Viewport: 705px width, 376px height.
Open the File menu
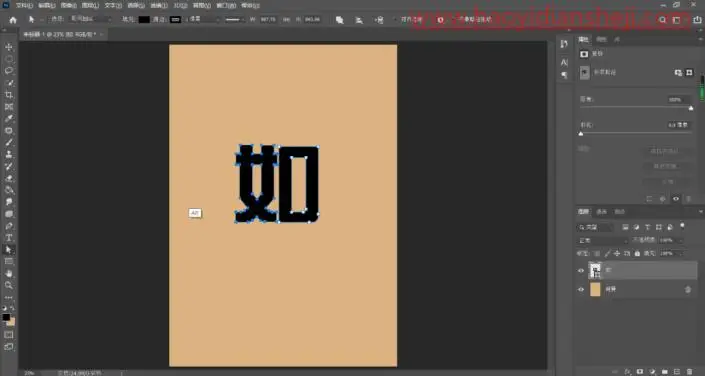[x=24, y=6]
